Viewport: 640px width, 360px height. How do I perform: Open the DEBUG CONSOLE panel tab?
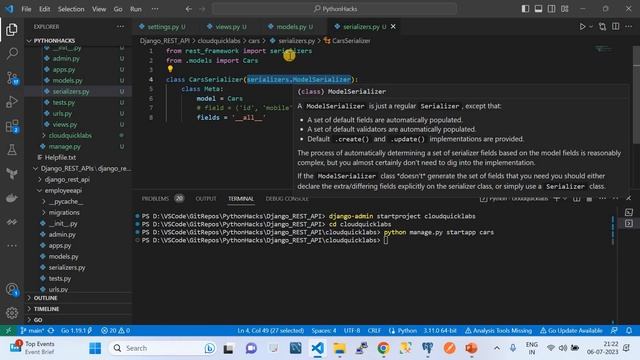click(287, 199)
